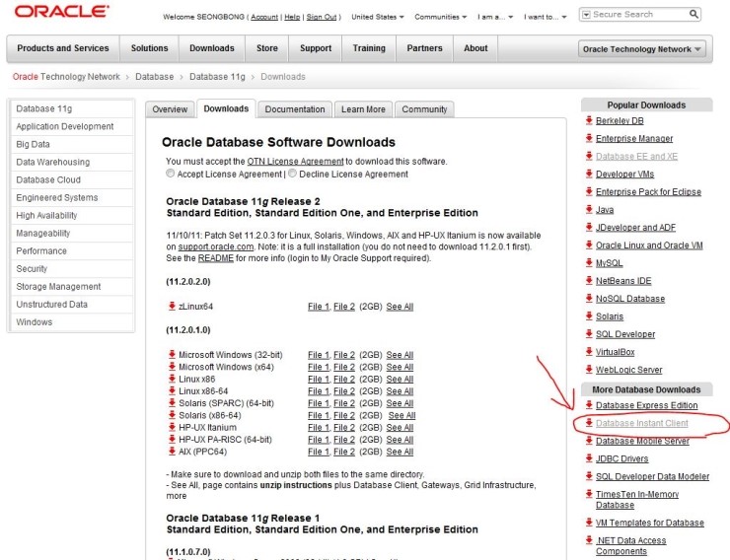The height and width of the screenshot is (560, 730).
Task: Click Database 11g breadcrumb
Action: pyautogui.click(x=217, y=77)
